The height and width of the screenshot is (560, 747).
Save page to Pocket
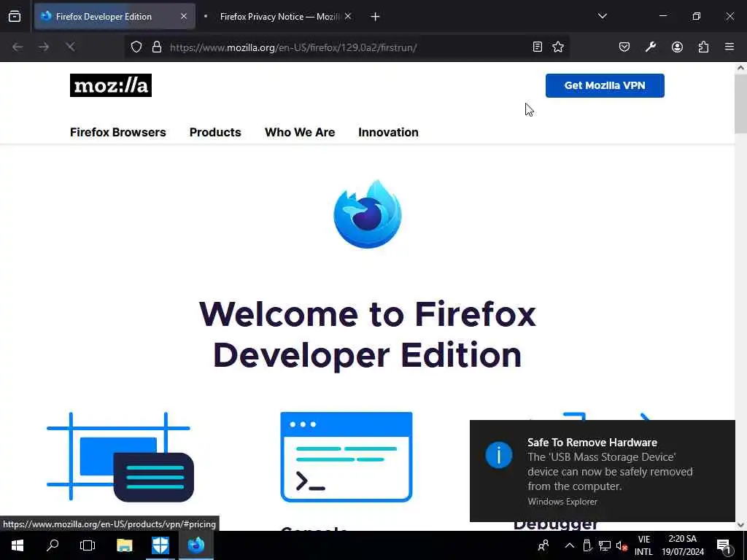pos(624,47)
